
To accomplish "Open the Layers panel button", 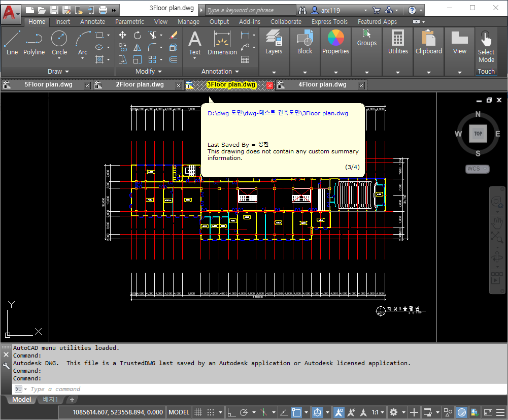I will point(274,43).
